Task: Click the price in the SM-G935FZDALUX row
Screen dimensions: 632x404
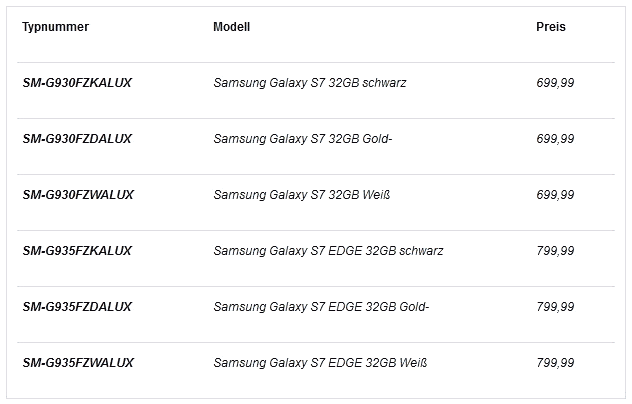Action: tap(555, 307)
